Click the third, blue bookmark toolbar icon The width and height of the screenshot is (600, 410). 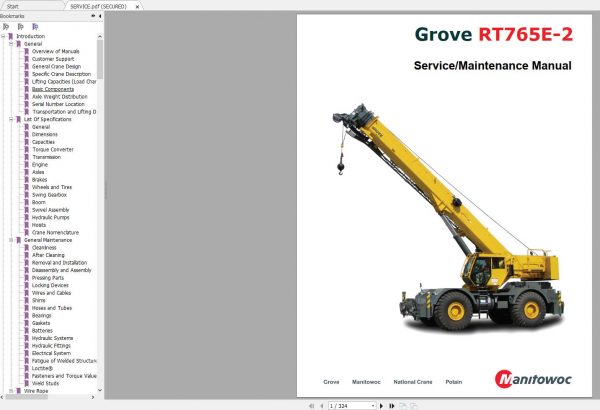pos(35,26)
